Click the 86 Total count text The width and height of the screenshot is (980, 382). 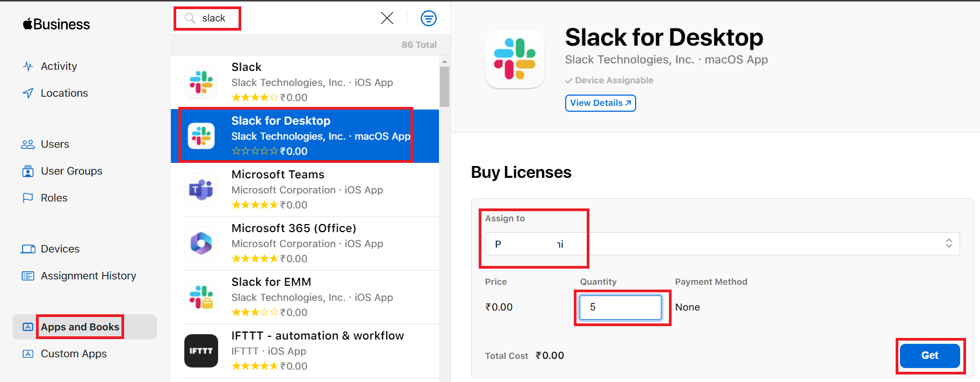[x=419, y=45]
